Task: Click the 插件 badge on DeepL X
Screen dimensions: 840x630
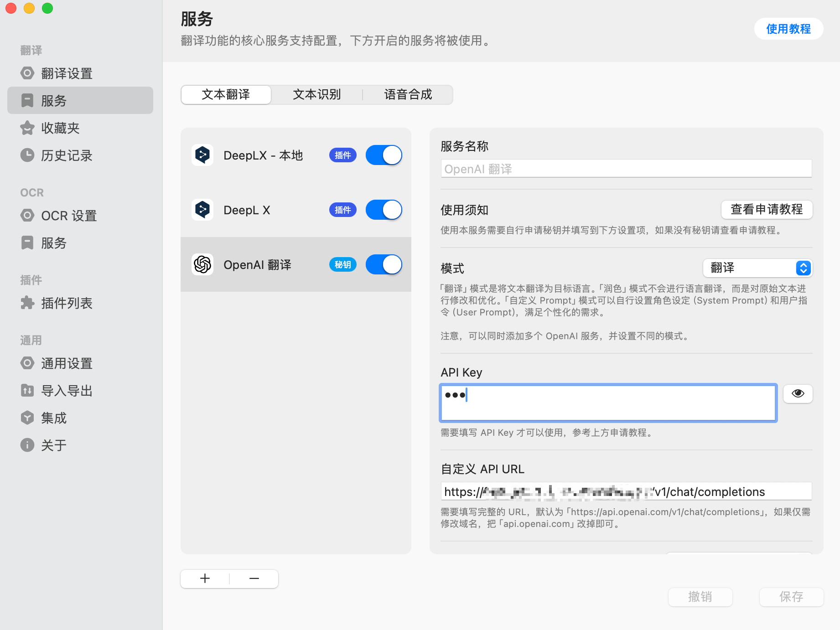Action: [x=343, y=210]
